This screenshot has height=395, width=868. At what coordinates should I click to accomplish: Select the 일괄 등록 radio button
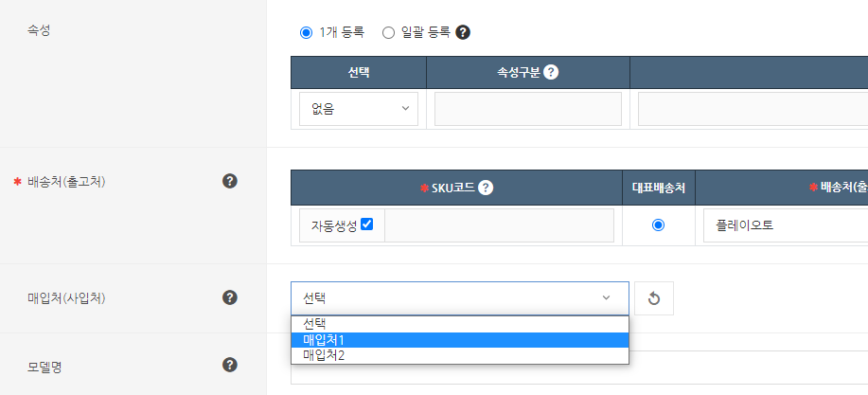coord(388,32)
